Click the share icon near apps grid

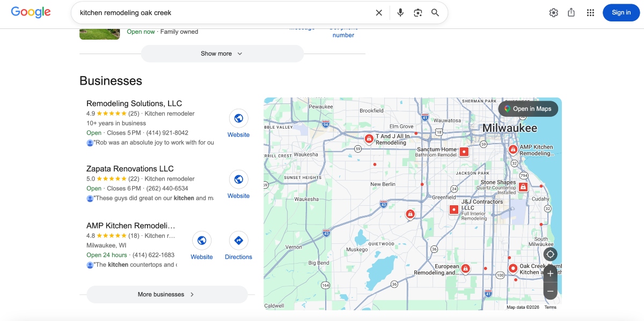[x=572, y=13]
